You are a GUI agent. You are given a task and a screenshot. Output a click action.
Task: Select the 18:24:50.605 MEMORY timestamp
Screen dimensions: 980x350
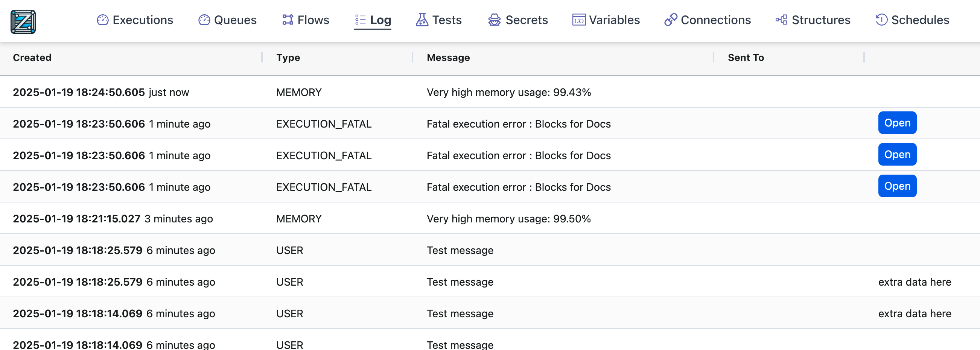point(79,92)
